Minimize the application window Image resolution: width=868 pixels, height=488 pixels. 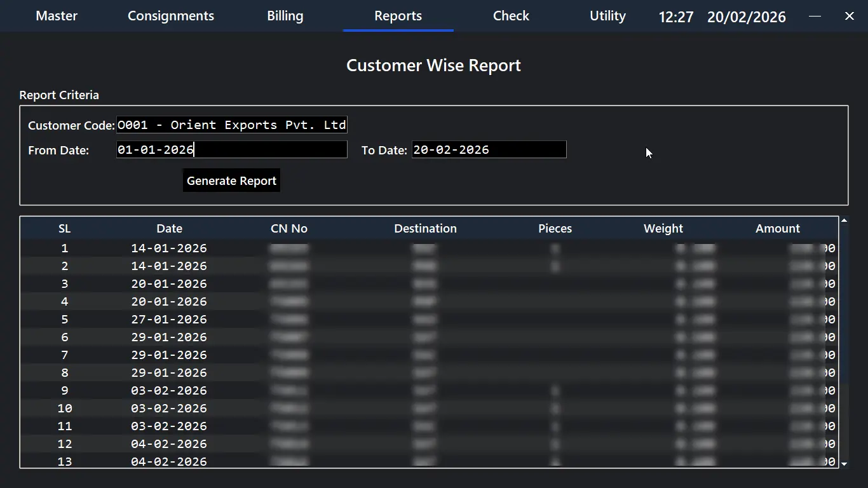[x=815, y=16]
